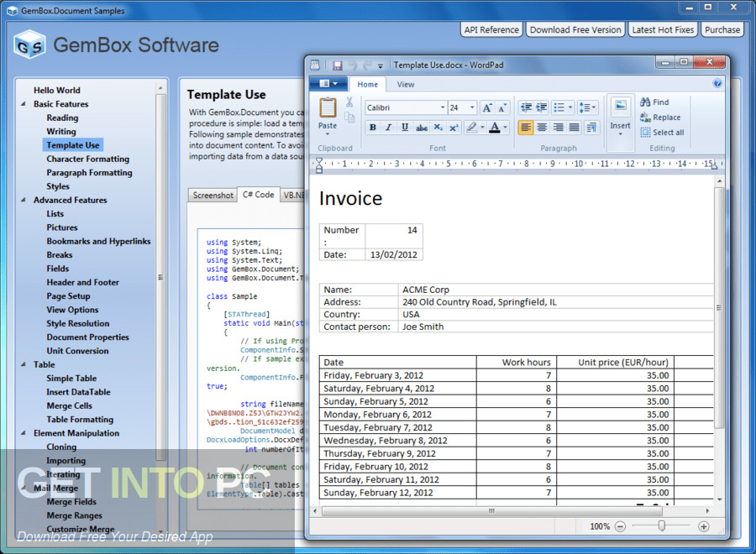
Task: Open the Screenshot tab in GemBox samples
Action: [213, 195]
